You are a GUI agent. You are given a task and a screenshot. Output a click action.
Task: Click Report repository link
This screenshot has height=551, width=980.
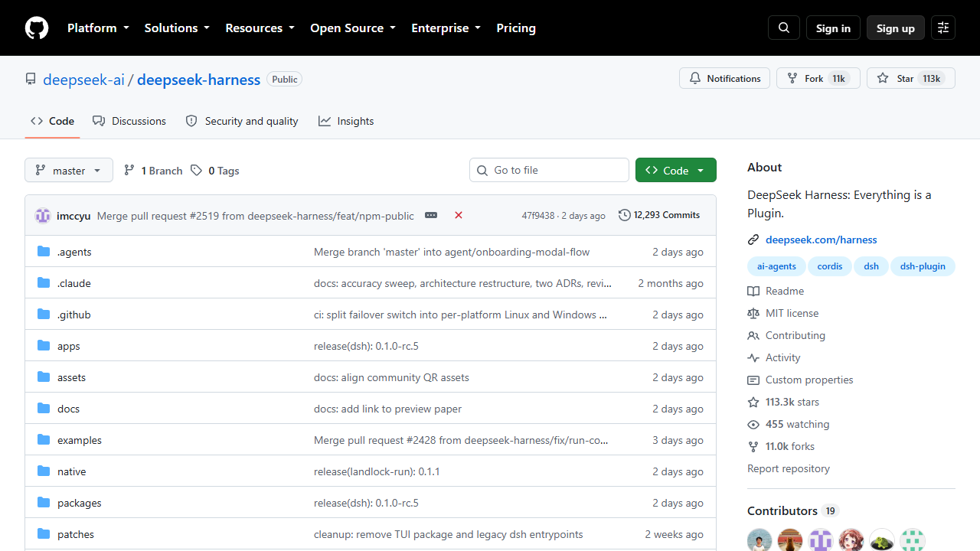[789, 468]
